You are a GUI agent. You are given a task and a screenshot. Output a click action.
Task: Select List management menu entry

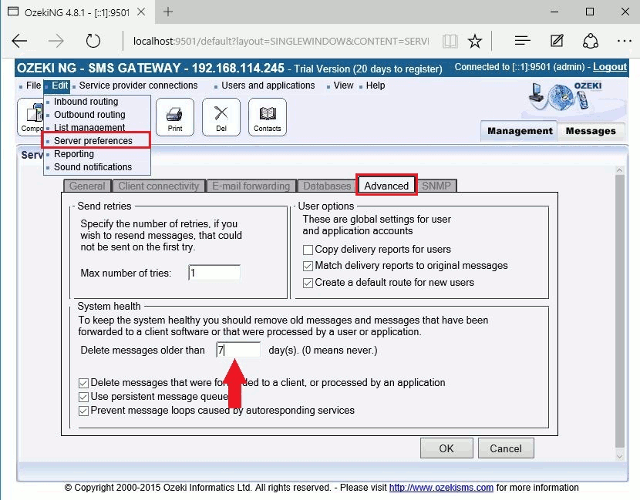pyautogui.click(x=89, y=128)
